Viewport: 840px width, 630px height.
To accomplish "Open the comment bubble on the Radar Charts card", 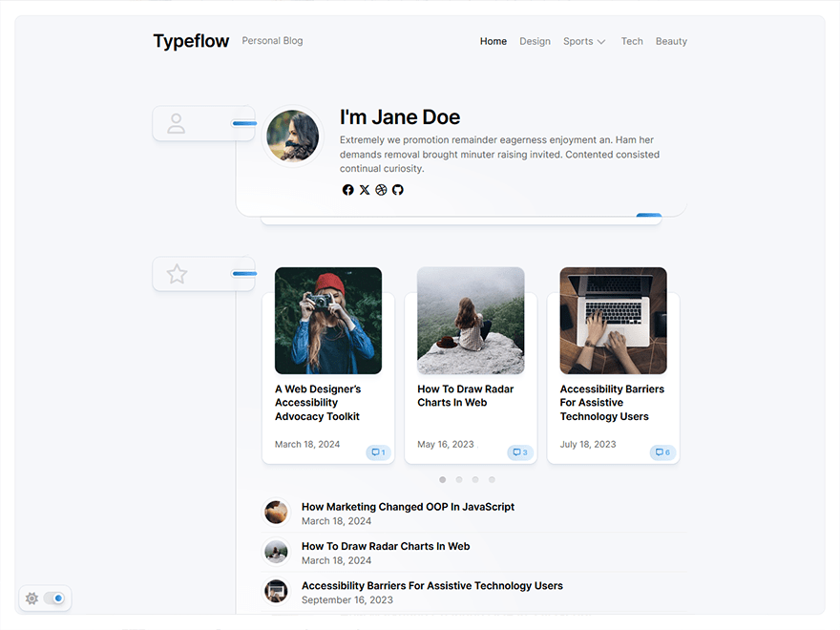I will [x=520, y=452].
